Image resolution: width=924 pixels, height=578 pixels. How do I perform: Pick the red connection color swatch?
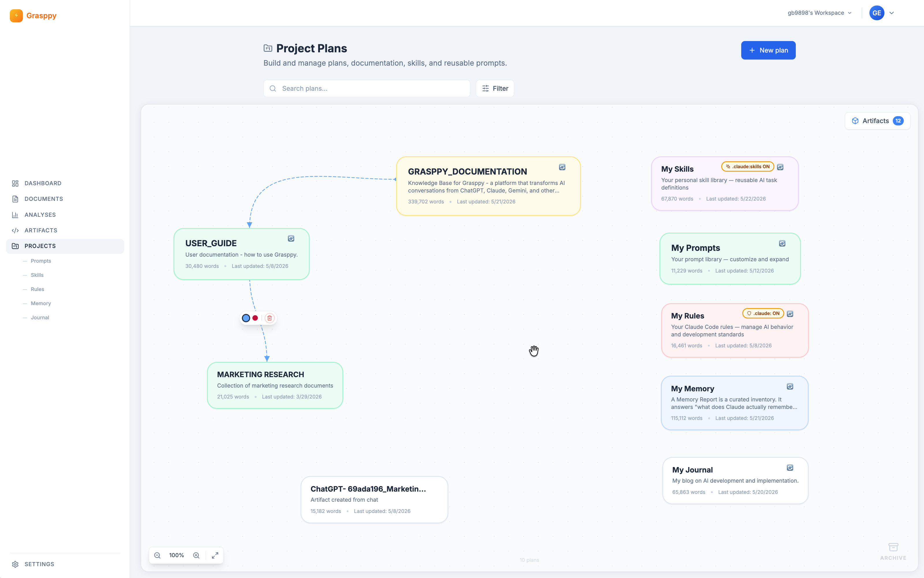(255, 318)
